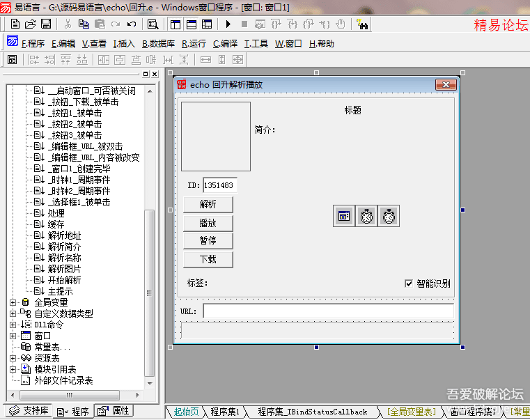Click the 下载 button on the form

coord(208,259)
